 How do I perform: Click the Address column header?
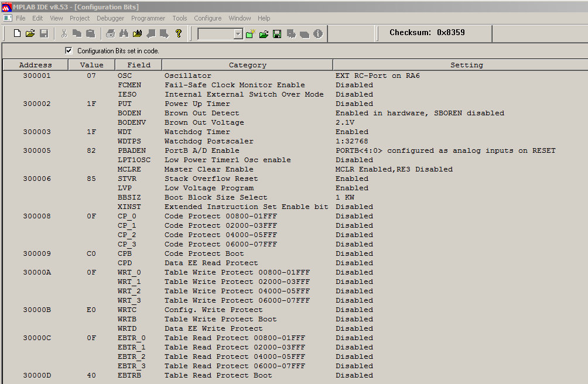coord(35,65)
